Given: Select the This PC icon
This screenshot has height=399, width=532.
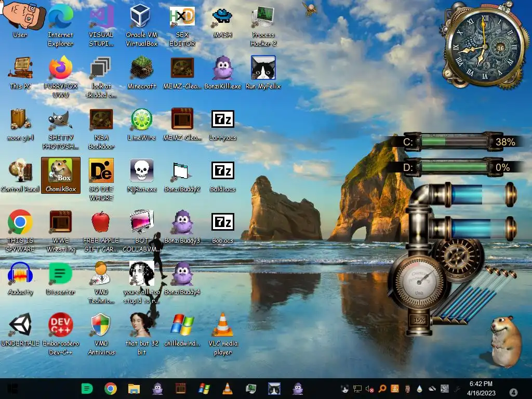Looking at the screenshot, I should coord(20,73).
